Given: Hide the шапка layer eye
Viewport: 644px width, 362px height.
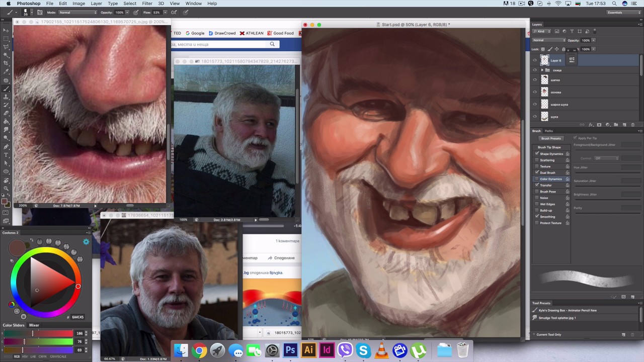Looking at the screenshot, I should click(x=535, y=80).
